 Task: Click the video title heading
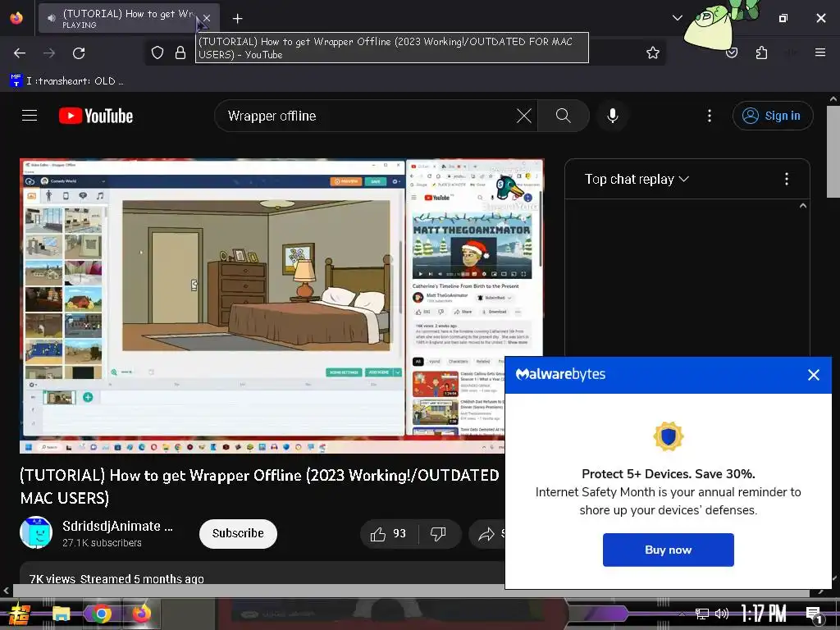(x=260, y=486)
